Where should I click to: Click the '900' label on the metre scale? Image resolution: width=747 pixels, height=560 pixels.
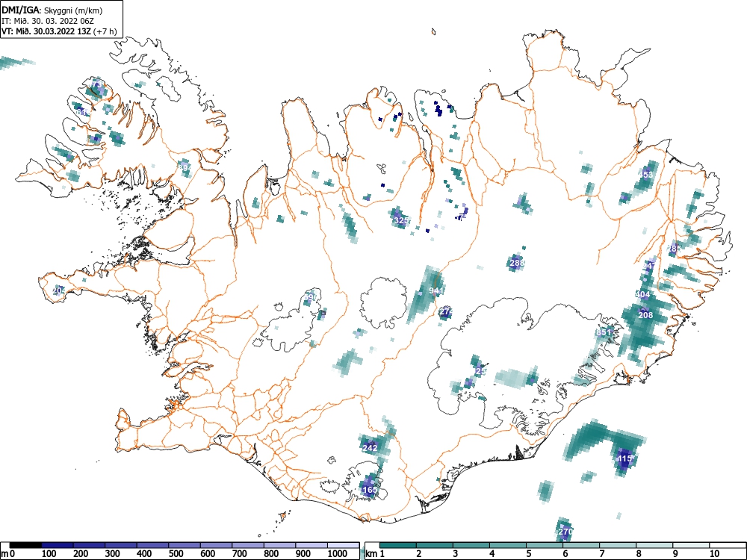[303, 554]
